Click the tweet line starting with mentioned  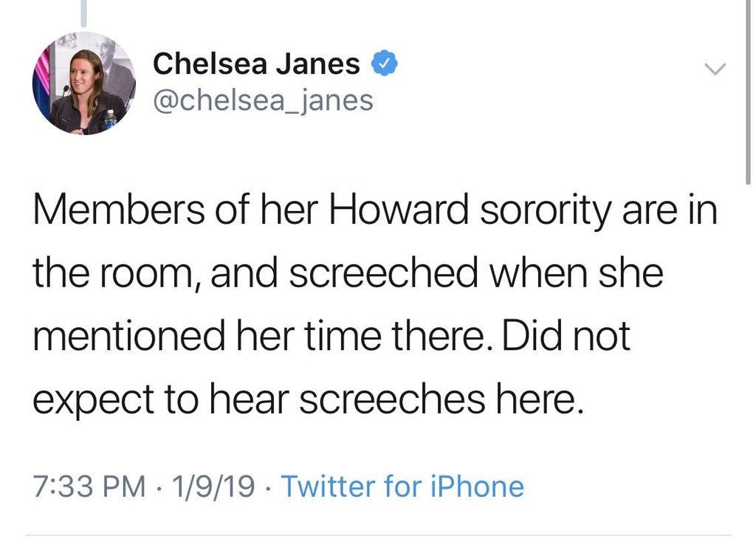click(x=331, y=335)
